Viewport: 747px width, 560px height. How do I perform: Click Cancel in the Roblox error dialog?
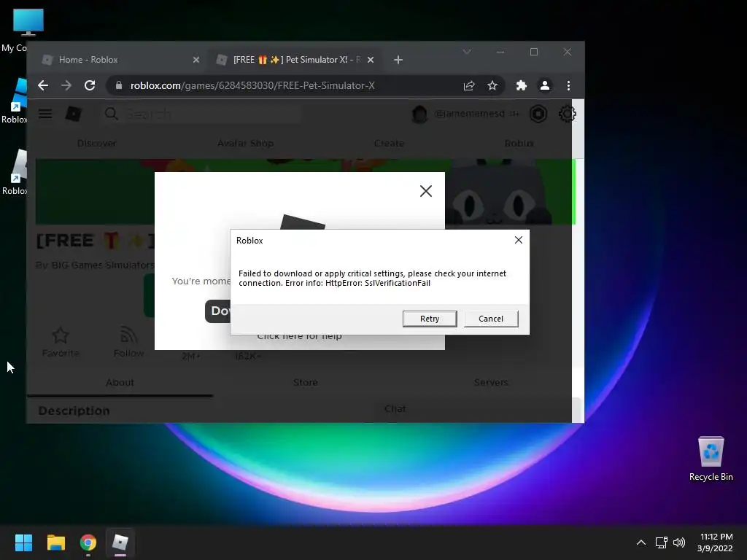click(x=491, y=319)
